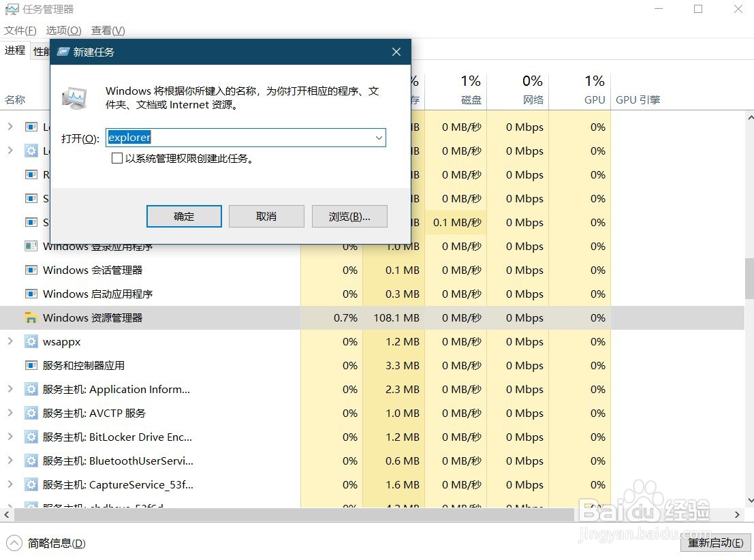Click the AVCTP 服务 gear icon
Viewport: 754px width, 560px height.
click(x=31, y=414)
